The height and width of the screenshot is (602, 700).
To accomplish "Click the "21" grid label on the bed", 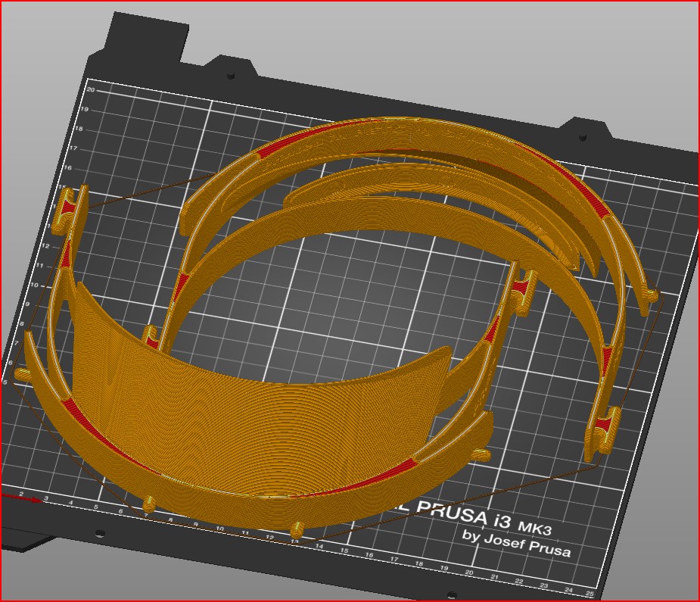I will [494, 576].
